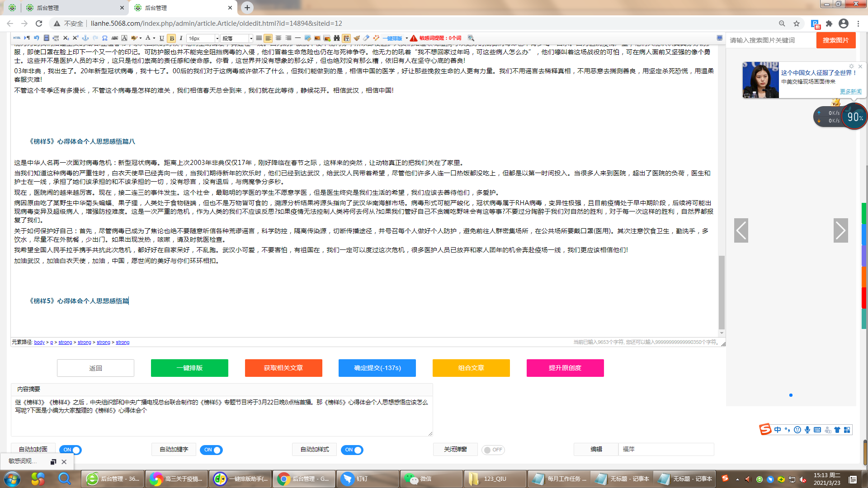Open a new browser tab

(x=247, y=8)
